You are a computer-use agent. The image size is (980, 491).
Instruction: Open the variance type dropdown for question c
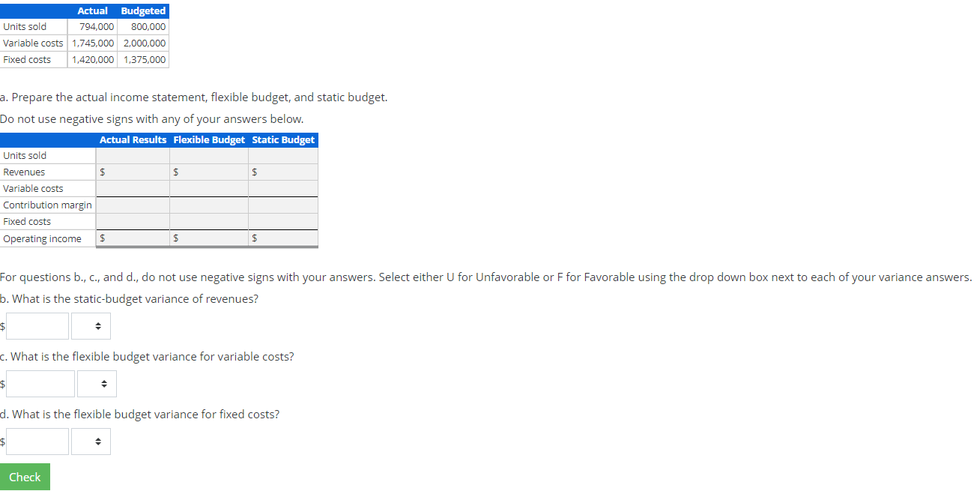click(97, 383)
